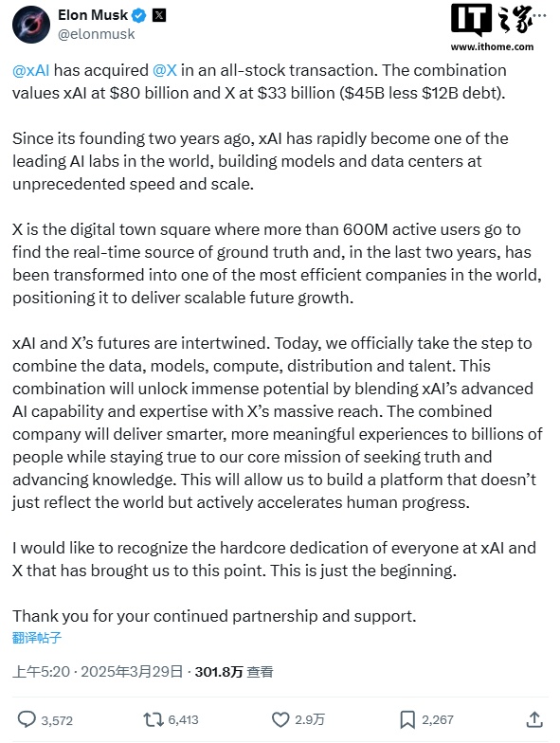Image resolution: width=560 pixels, height=743 pixels.
Task: Click the 2.9万 likes count
Action: click(x=310, y=720)
